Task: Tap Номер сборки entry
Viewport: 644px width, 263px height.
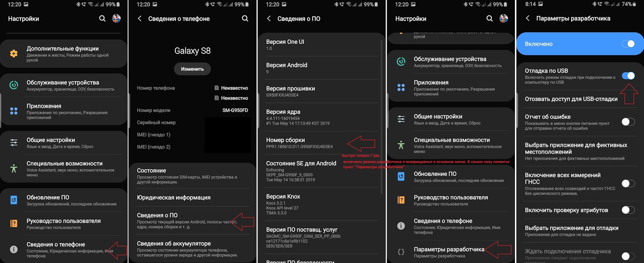Action: coord(322,143)
